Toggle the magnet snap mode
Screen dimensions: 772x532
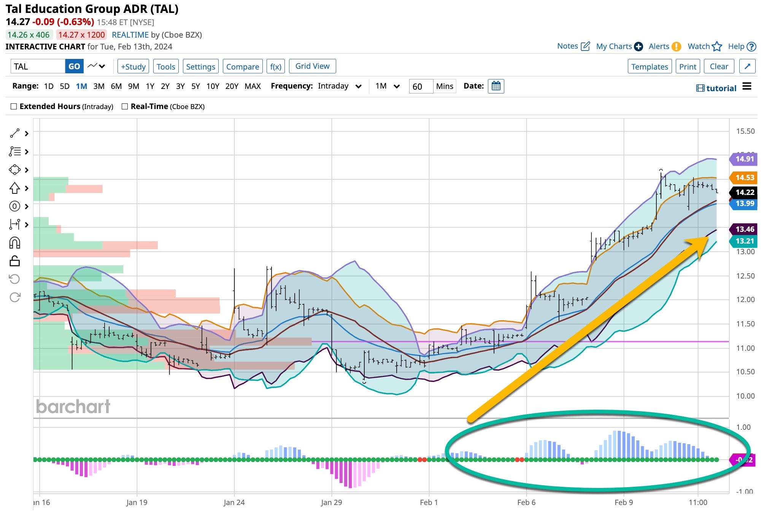(14, 243)
